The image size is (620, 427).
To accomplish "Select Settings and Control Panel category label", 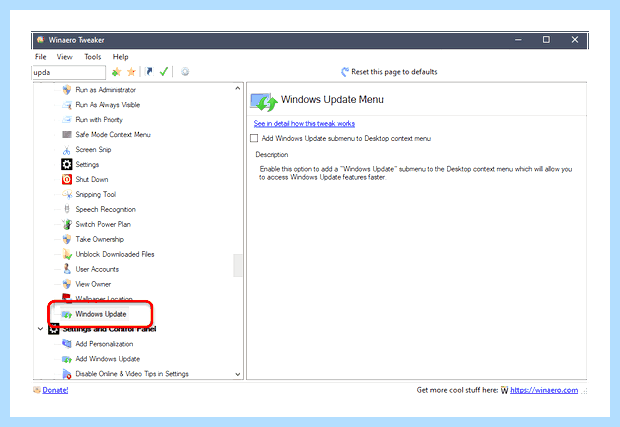I will coord(109,329).
